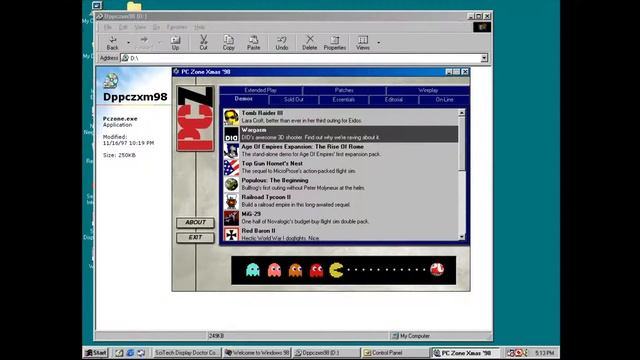Click the Red Baron II cross icon
Screen dimensions: 640x360
click(x=231, y=234)
